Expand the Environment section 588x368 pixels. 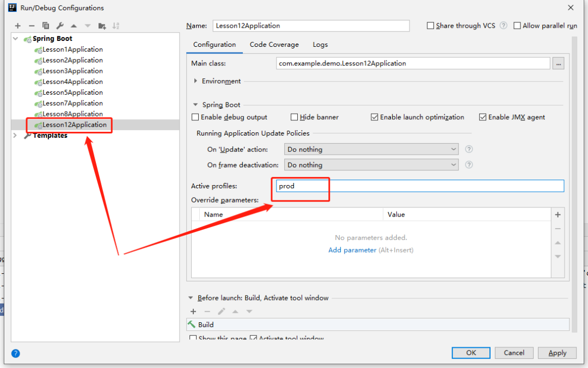pyautogui.click(x=195, y=81)
